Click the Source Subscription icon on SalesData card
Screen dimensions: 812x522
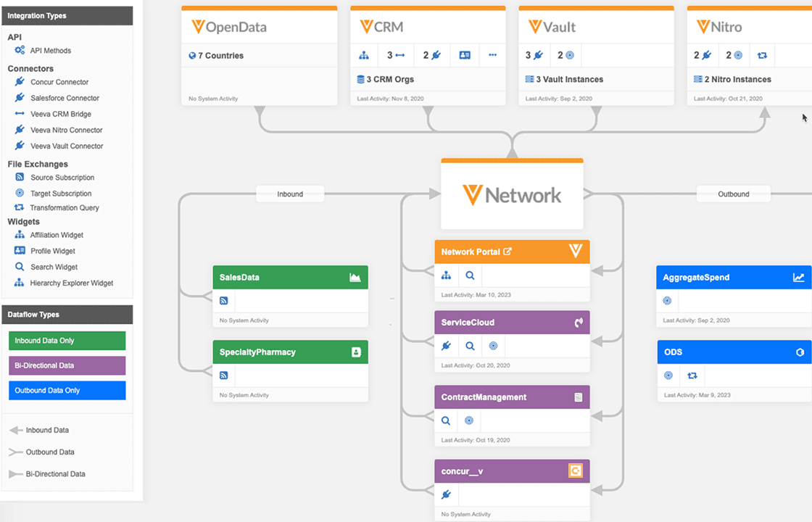[224, 300]
